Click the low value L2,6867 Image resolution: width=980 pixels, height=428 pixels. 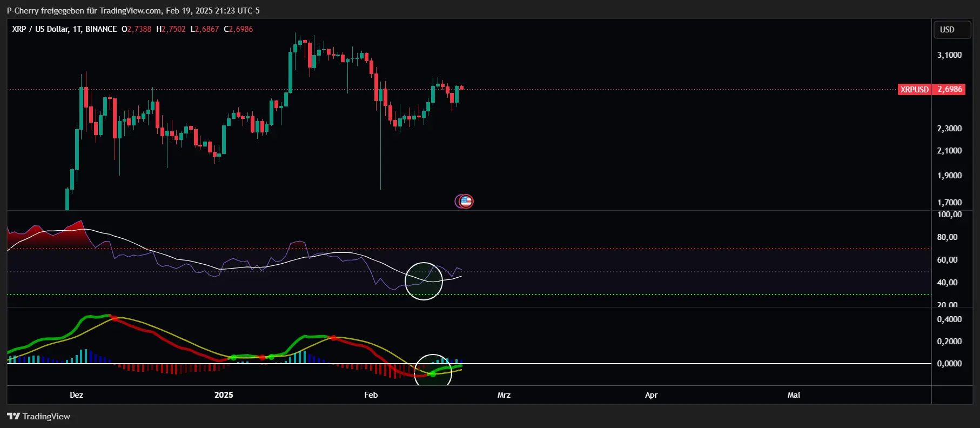205,29
